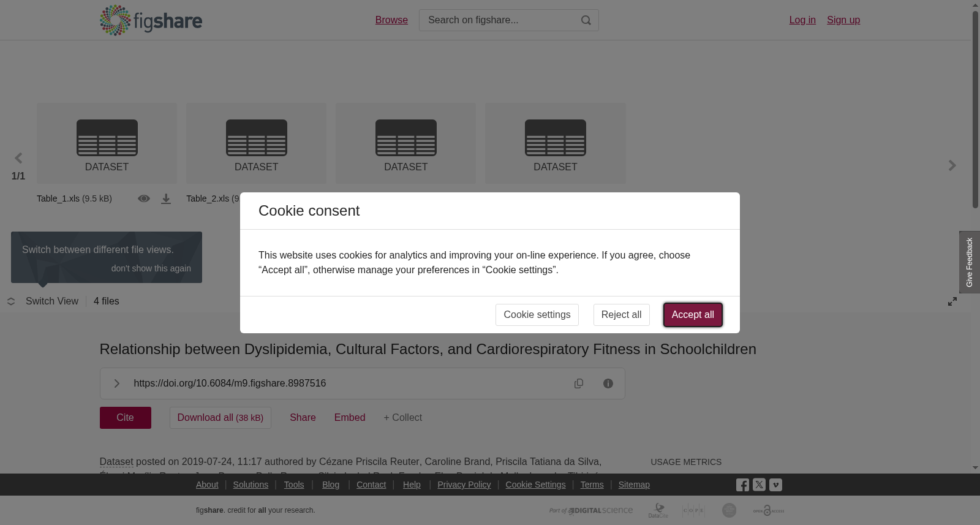Open the Tools footer link
The width and height of the screenshot is (980, 525).
pyautogui.click(x=294, y=485)
